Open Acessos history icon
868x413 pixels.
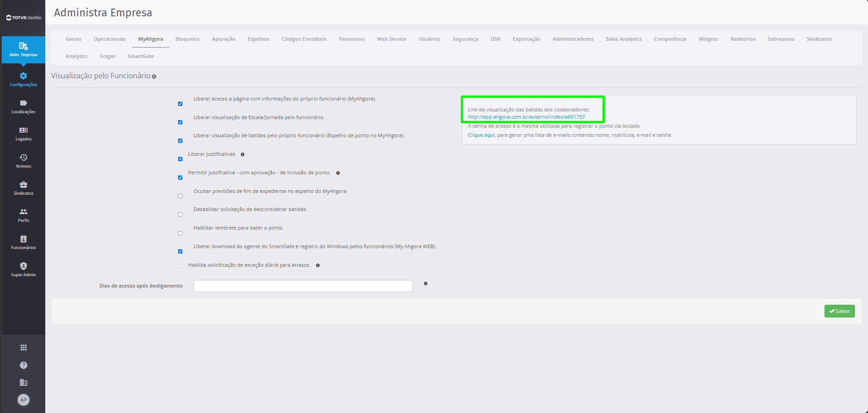pyautogui.click(x=24, y=158)
